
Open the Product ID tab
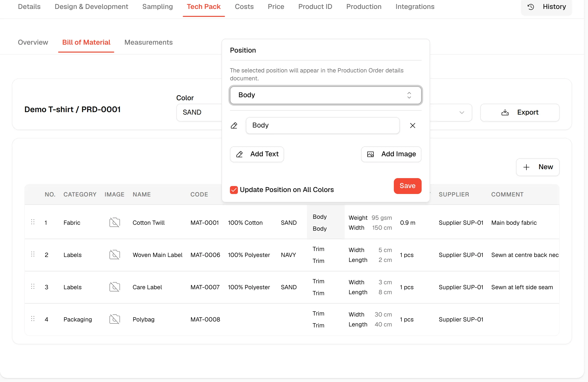tap(315, 7)
